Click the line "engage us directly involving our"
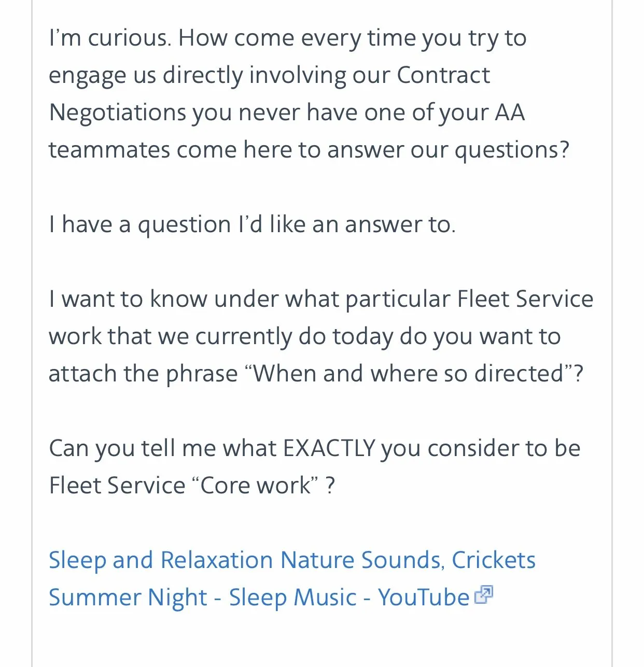 point(269,76)
